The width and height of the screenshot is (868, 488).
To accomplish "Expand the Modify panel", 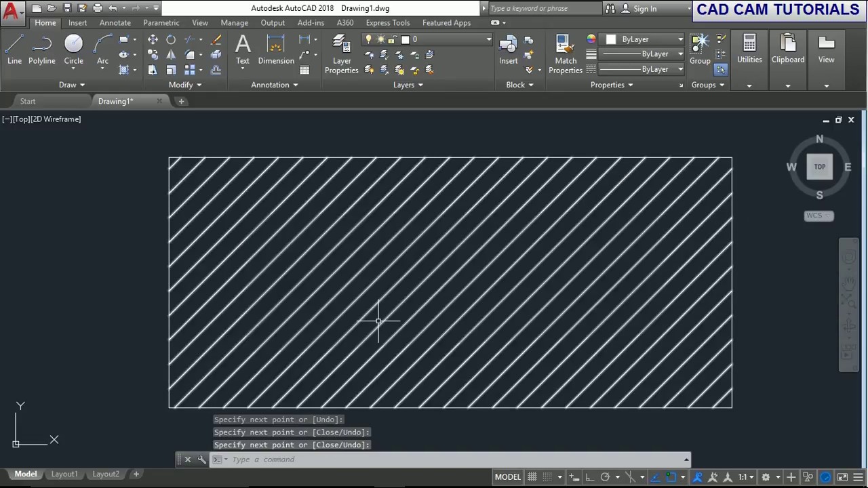I will [x=185, y=85].
